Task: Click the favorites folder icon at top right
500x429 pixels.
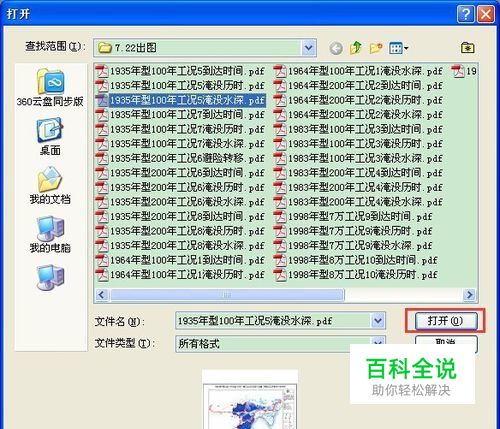Action: pyautogui.click(x=468, y=48)
